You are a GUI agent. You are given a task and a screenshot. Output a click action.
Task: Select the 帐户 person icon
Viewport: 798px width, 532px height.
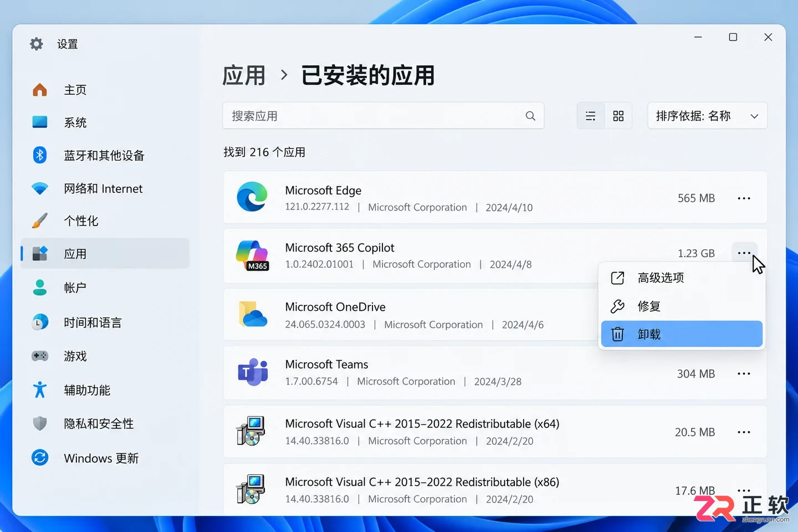pyautogui.click(x=40, y=287)
